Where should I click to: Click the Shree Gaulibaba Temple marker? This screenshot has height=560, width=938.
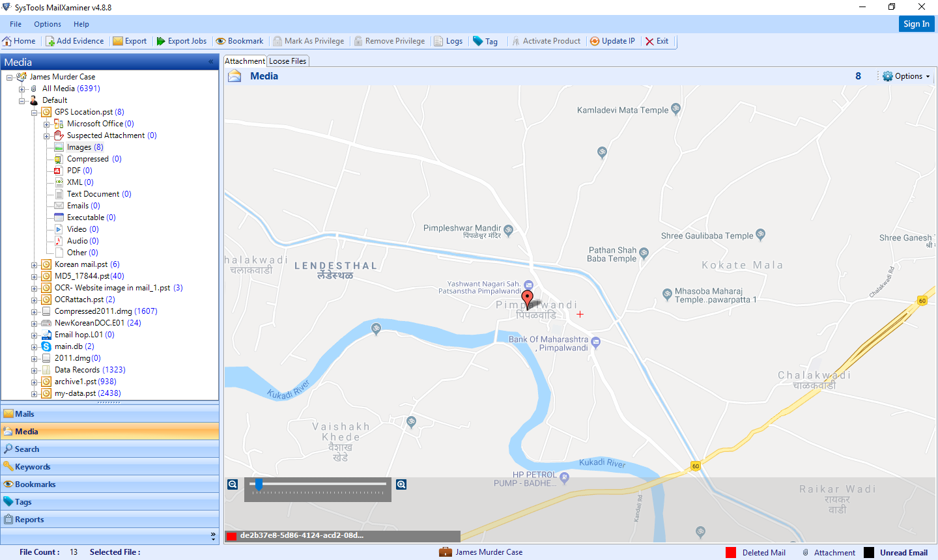[x=761, y=234]
